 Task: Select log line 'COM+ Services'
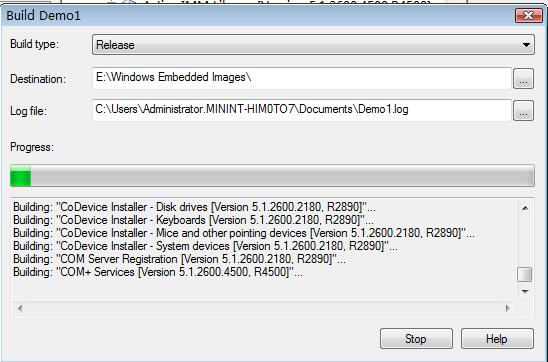point(158,272)
